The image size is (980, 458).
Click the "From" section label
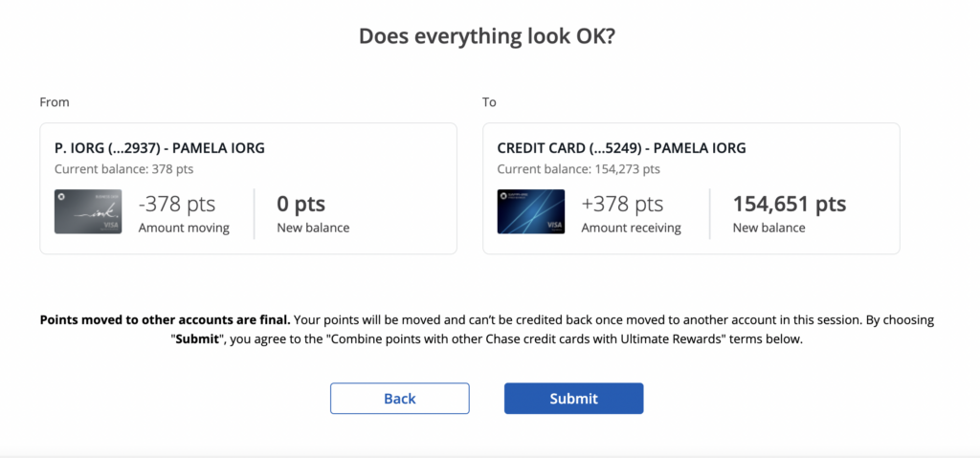pyautogui.click(x=55, y=102)
